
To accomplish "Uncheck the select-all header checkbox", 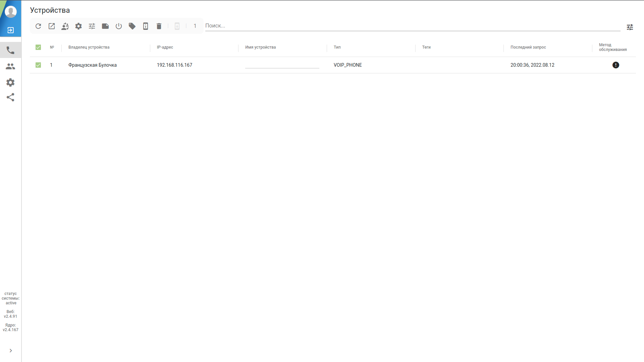I will pyautogui.click(x=38, y=47).
